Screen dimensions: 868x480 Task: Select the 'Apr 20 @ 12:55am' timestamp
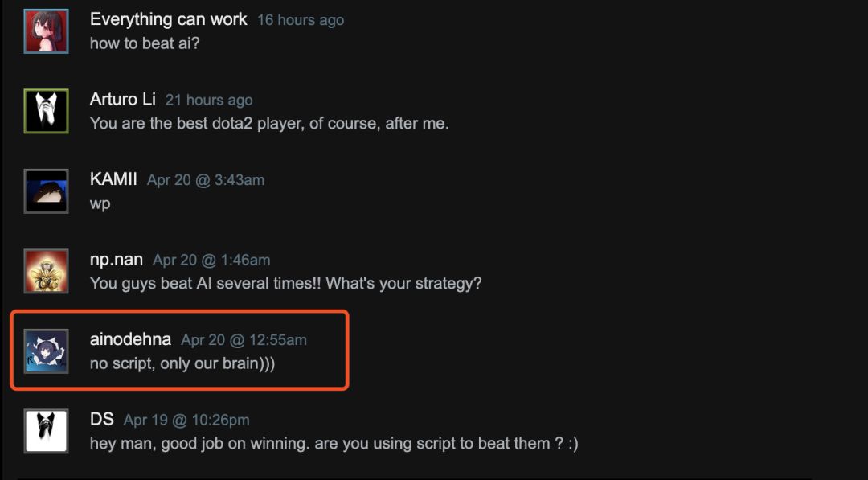[x=244, y=340]
